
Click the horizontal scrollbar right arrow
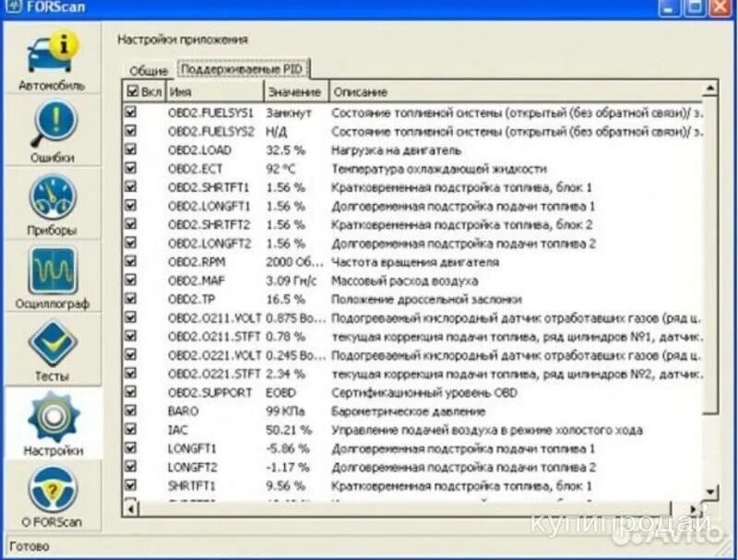pyautogui.click(x=693, y=508)
